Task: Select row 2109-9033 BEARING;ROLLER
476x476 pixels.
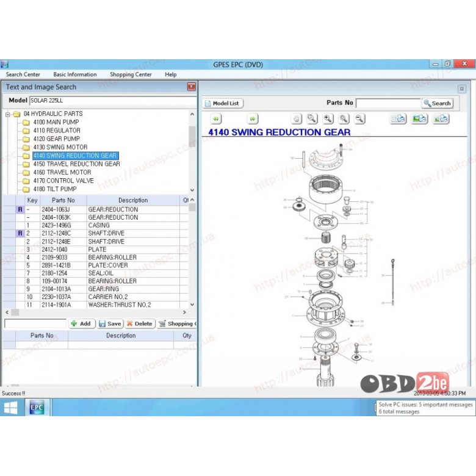Action: point(96,257)
